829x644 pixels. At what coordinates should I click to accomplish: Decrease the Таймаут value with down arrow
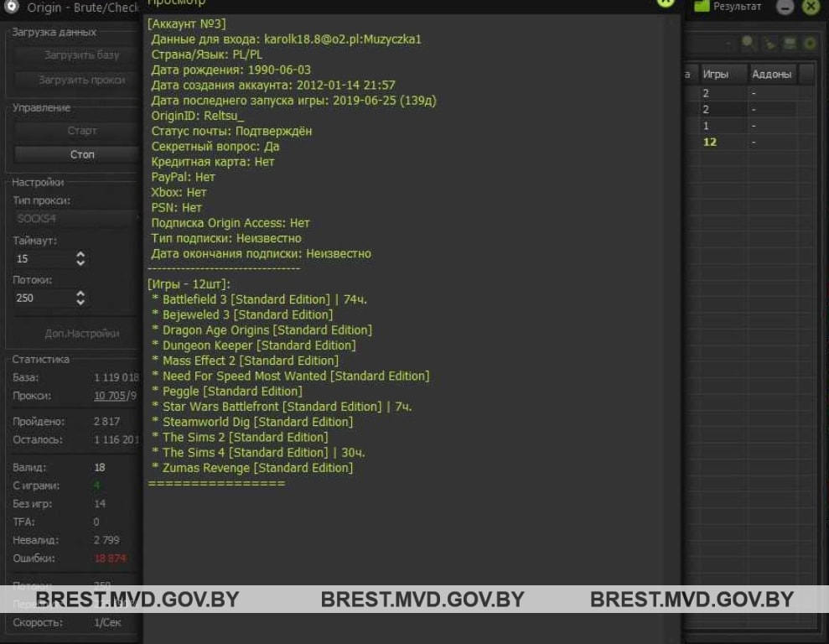80,262
